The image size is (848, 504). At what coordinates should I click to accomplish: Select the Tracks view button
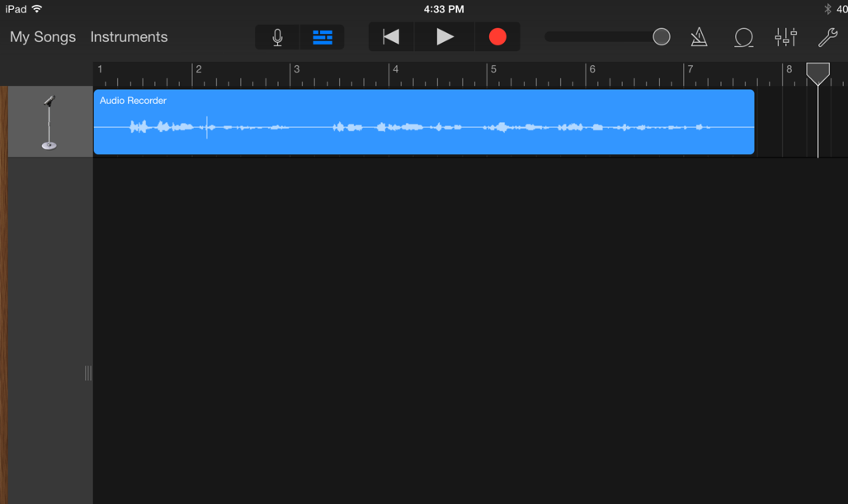[323, 37]
